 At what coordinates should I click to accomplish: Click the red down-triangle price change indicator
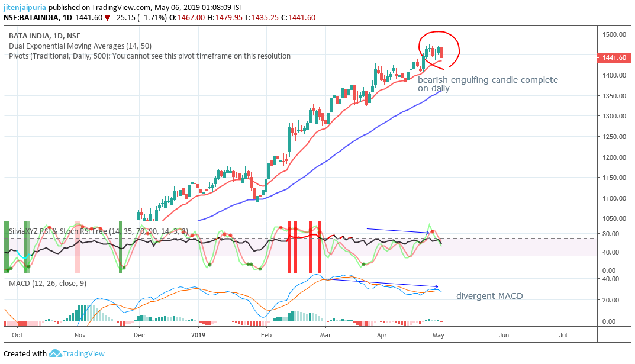[x=107, y=18]
